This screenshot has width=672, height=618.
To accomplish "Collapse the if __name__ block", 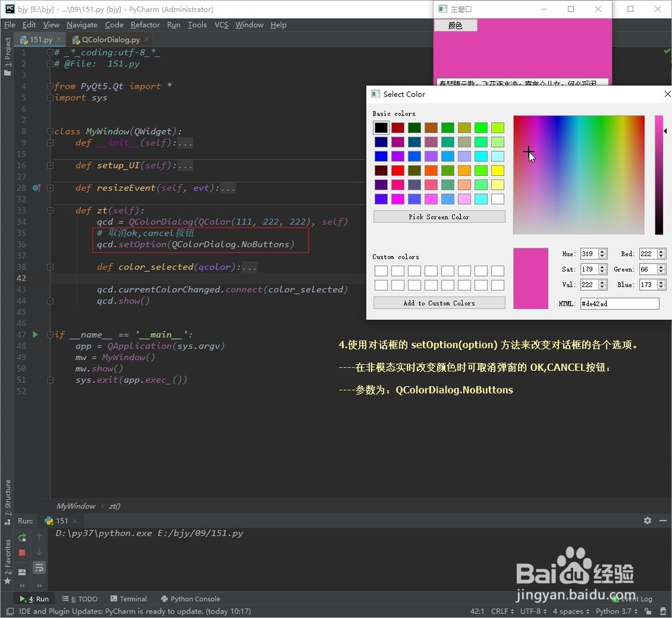I will (50, 335).
